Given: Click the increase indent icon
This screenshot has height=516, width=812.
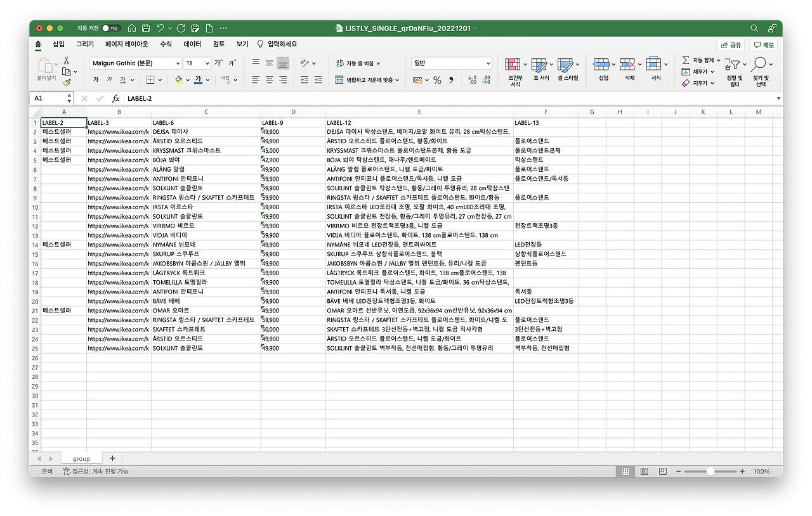Looking at the screenshot, I should 318,80.
